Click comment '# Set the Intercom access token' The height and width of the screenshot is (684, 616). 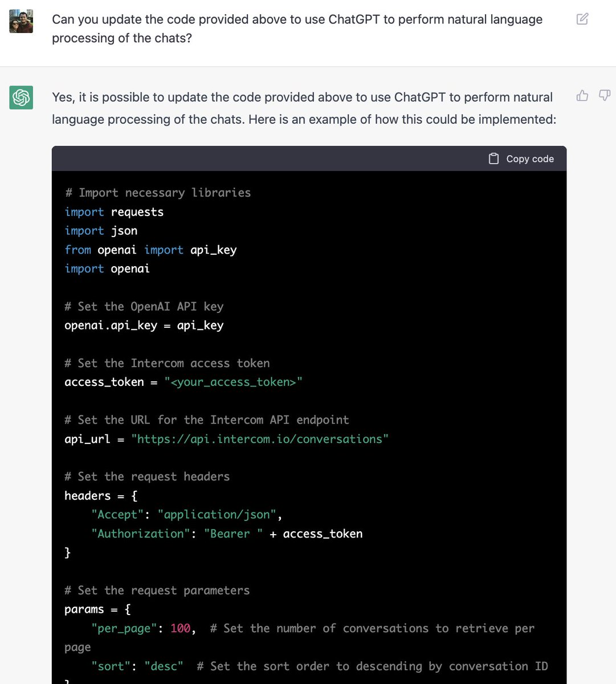167,363
